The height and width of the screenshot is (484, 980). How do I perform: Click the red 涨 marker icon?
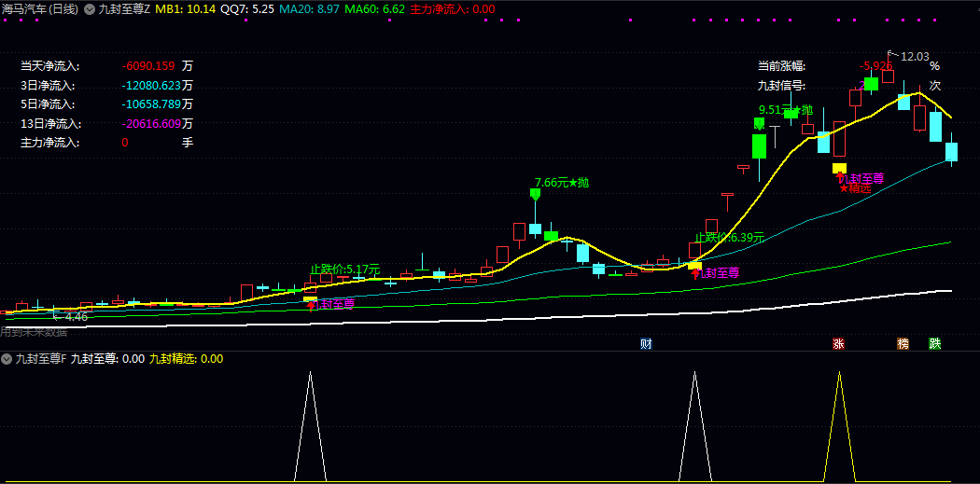pyautogui.click(x=838, y=343)
